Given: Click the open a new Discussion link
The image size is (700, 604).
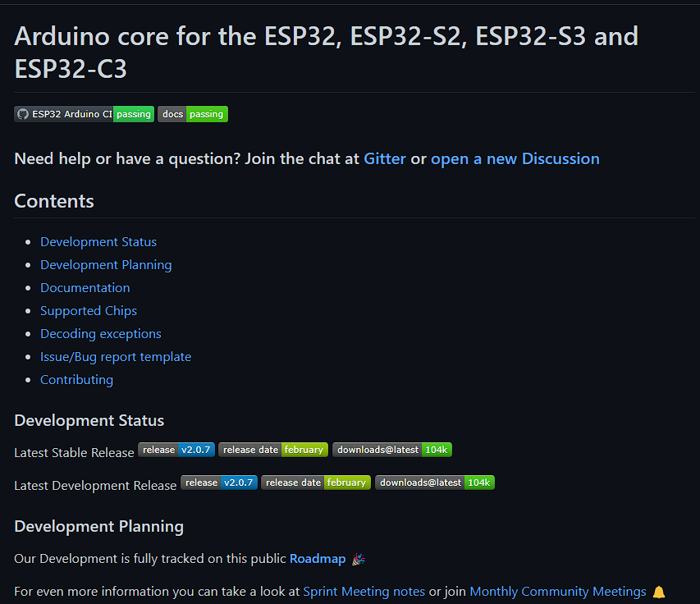Looking at the screenshot, I should click(515, 158).
